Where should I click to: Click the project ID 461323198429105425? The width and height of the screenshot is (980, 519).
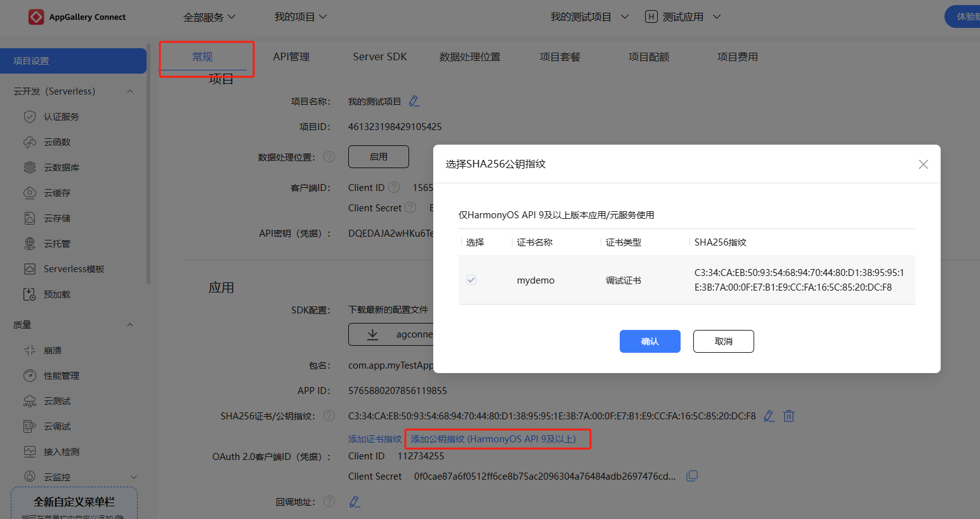point(395,127)
